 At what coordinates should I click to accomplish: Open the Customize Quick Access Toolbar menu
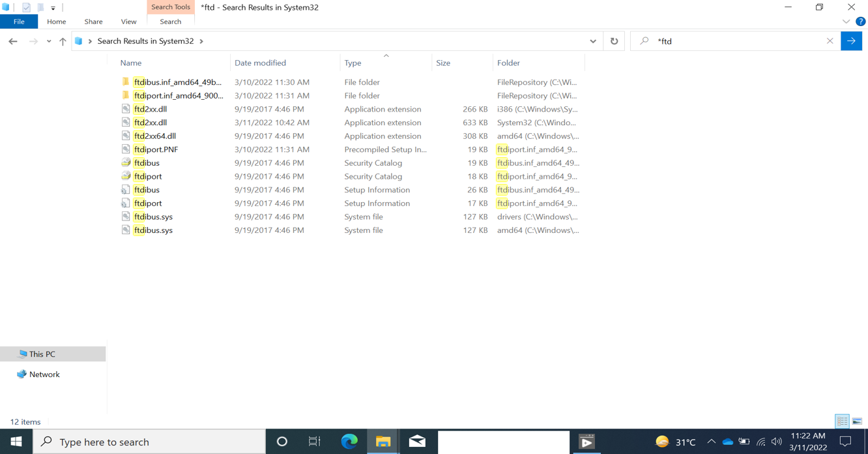click(53, 7)
